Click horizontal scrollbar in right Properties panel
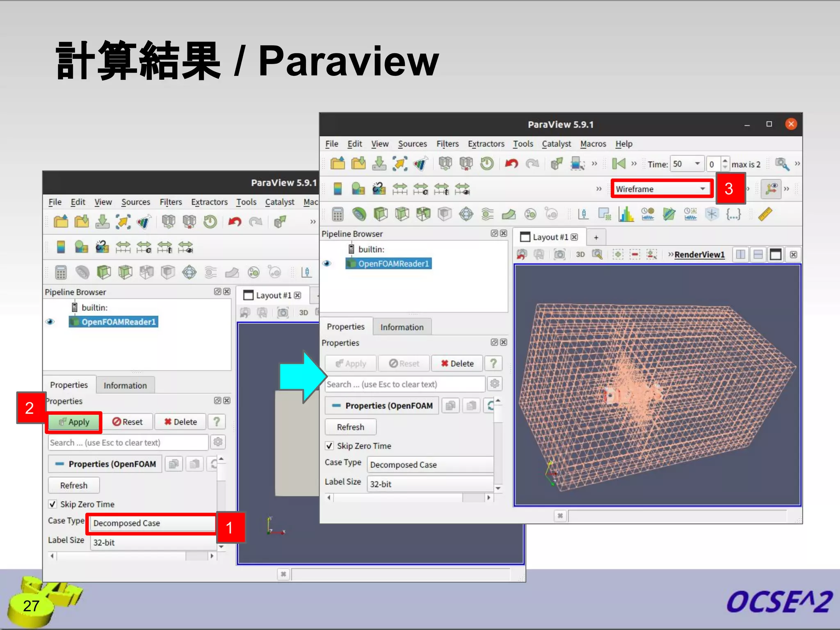840x630 pixels. pos(409,498)
